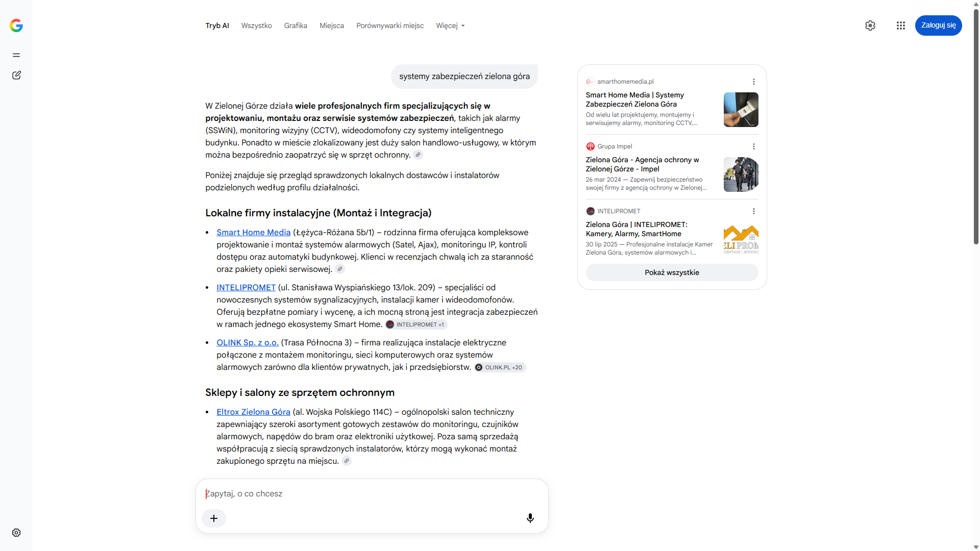Open the INTELIPROMET +1 source chip
Viewport: 980px width, 551px height.
pyautogui.click(x=416, y=324)
